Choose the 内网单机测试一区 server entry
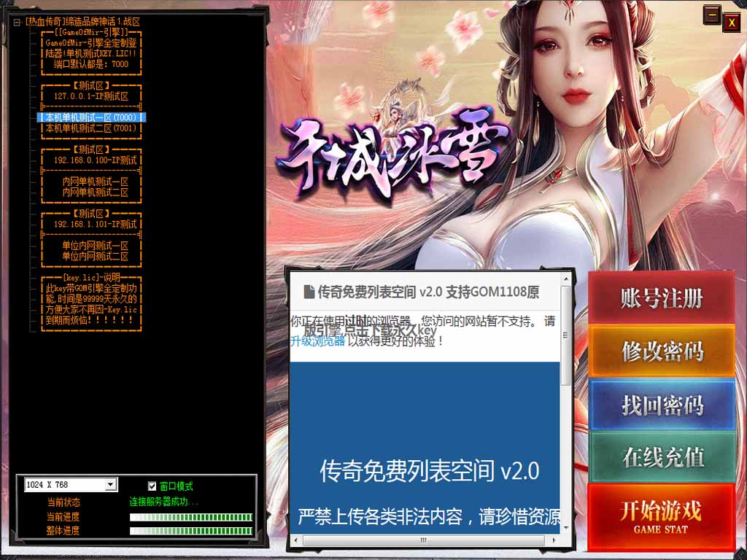 [x=95, y=182]
